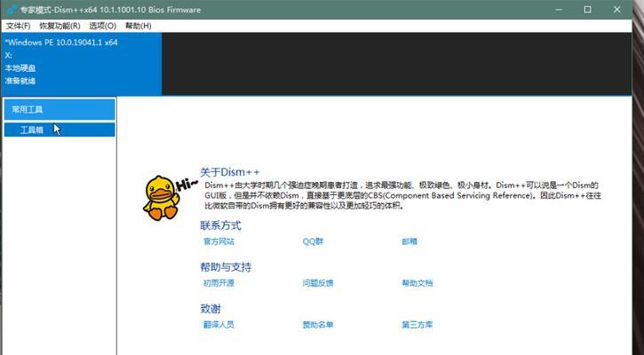
Task: Open the 帮助文档 link
Action: [x=417, y=283]
